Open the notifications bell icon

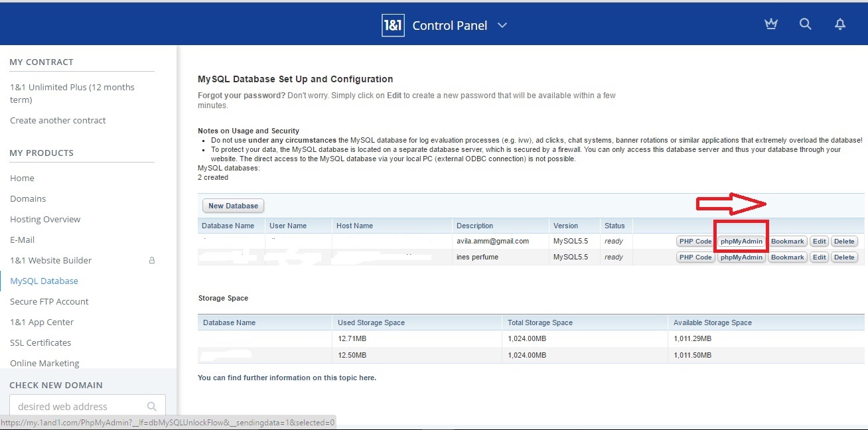840,24
